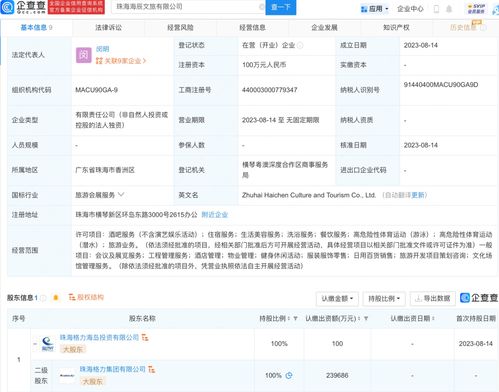Screen dimensions: 499x392
Task: Open the 持股比例 filter dropdown button
Action: click(x=384, y=299)
